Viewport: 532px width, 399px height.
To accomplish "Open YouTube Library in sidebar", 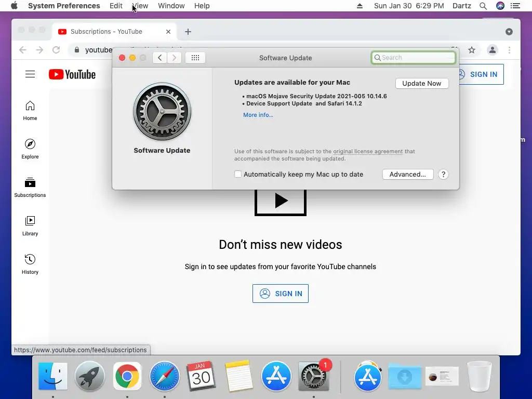I will tap(30, 226).
